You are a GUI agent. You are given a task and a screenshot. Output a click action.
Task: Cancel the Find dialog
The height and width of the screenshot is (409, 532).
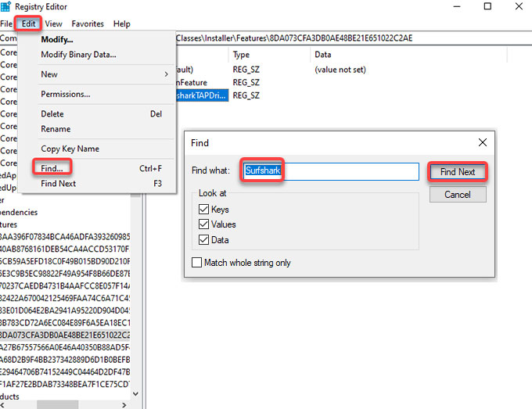click(458, 195)
